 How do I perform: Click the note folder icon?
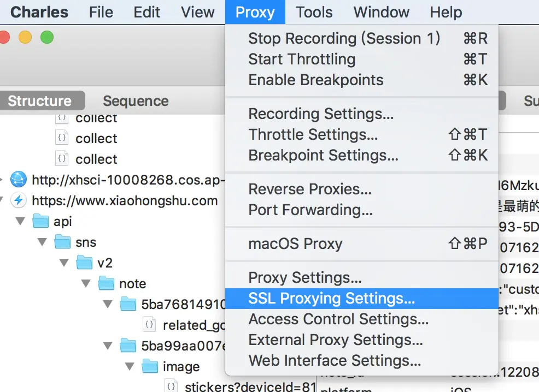click(106, 283)
